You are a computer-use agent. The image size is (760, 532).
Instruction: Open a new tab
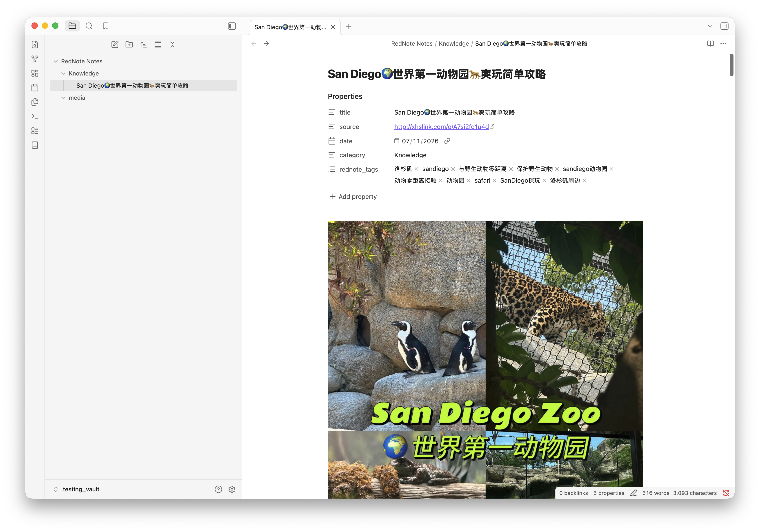point(349,27)
